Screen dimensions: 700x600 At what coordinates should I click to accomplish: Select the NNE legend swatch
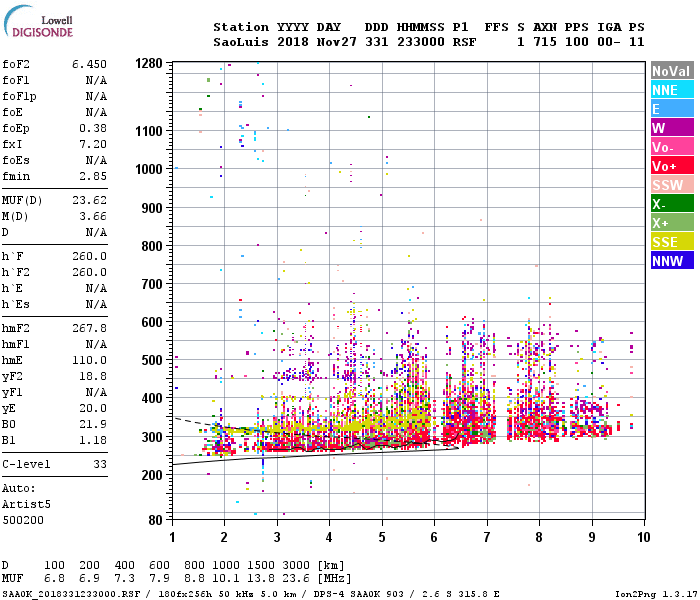click(x=672, y=90)
